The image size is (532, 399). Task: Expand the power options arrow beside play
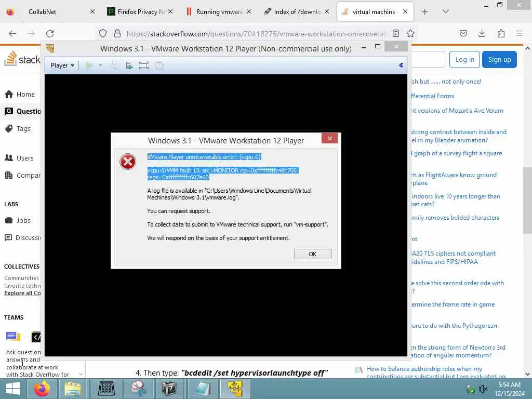pyautogui.click(x=100, y=65)
